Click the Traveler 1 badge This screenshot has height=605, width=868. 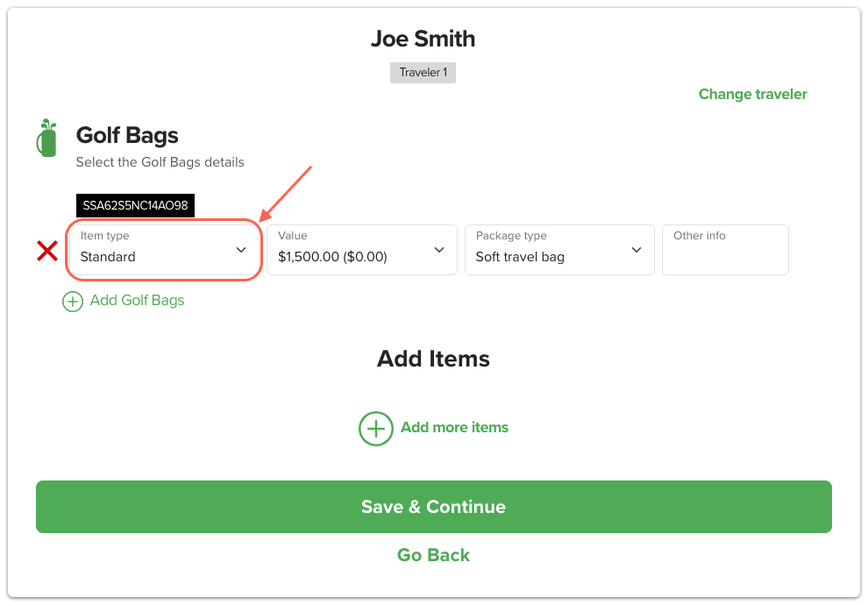[x=423, y=73]
